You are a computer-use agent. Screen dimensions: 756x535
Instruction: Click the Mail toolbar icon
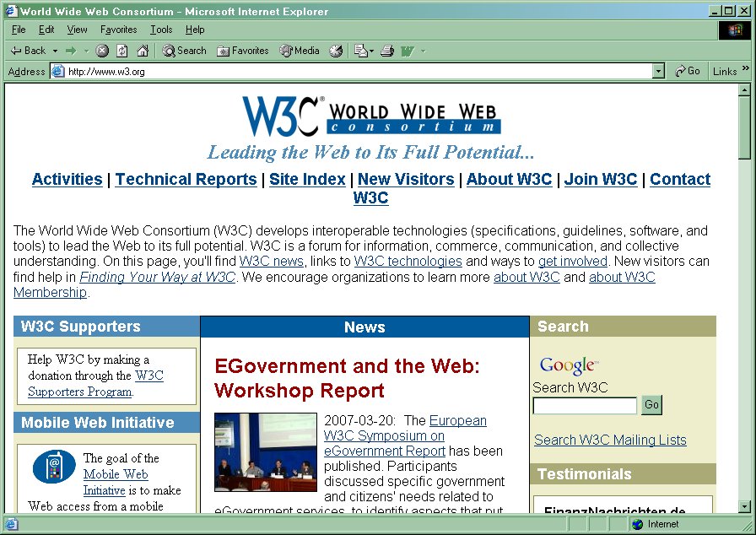pos(361,51)
